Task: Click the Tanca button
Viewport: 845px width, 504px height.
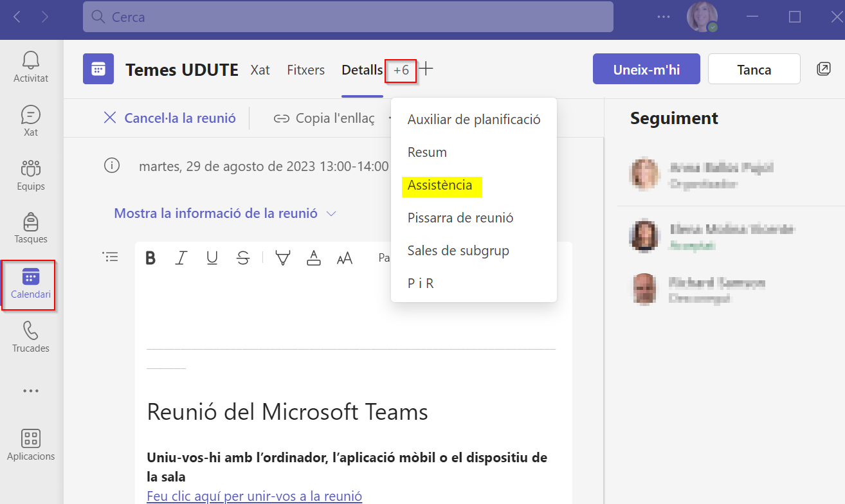Action: click(x=754, y=69)
